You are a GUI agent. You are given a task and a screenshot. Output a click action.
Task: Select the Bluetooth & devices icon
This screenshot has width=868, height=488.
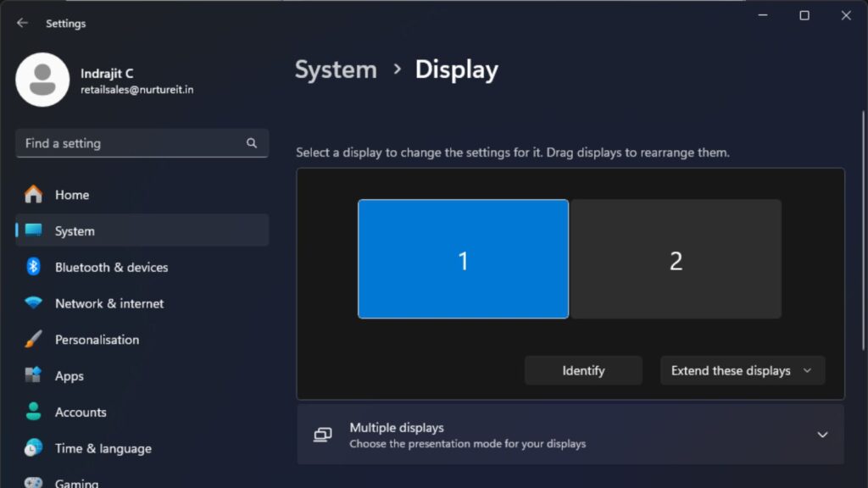(x=34, y=267)
